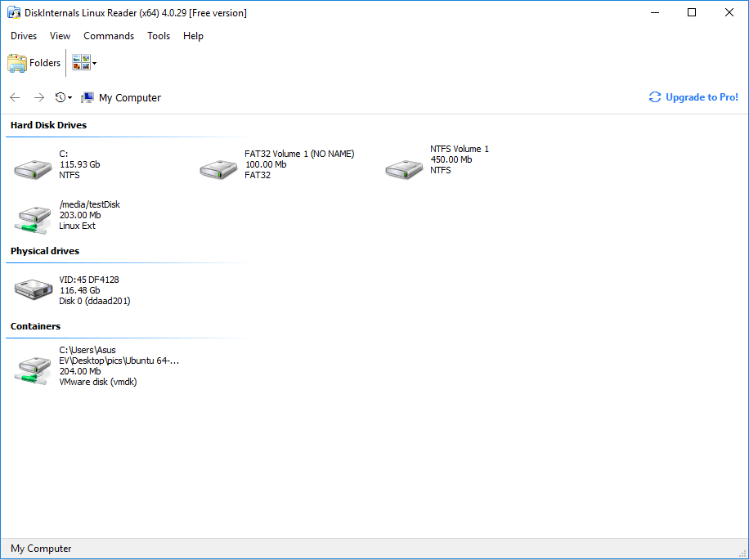Toggle the Folders panel

pyautogui.click(x=34, y=63)
